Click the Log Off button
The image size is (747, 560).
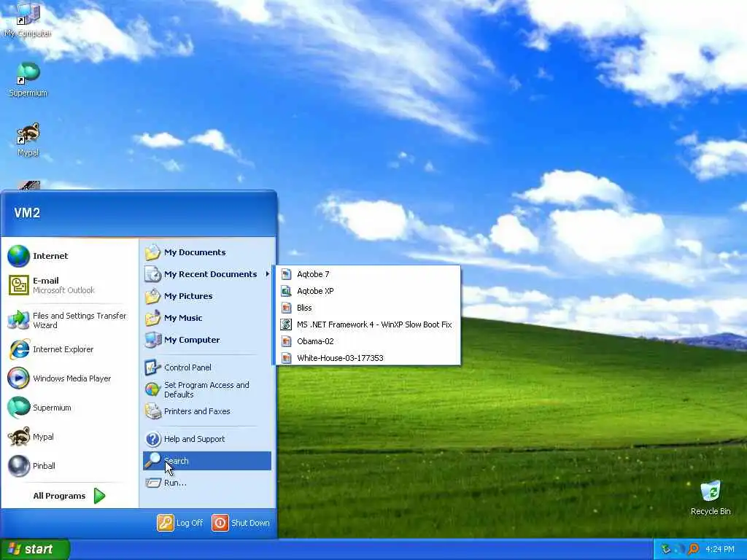181,523
